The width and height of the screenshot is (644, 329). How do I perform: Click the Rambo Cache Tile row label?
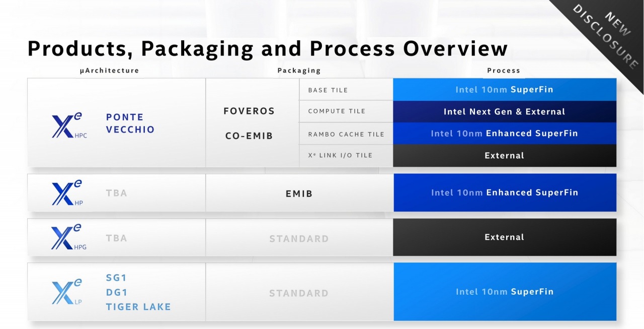click(346, 134)
